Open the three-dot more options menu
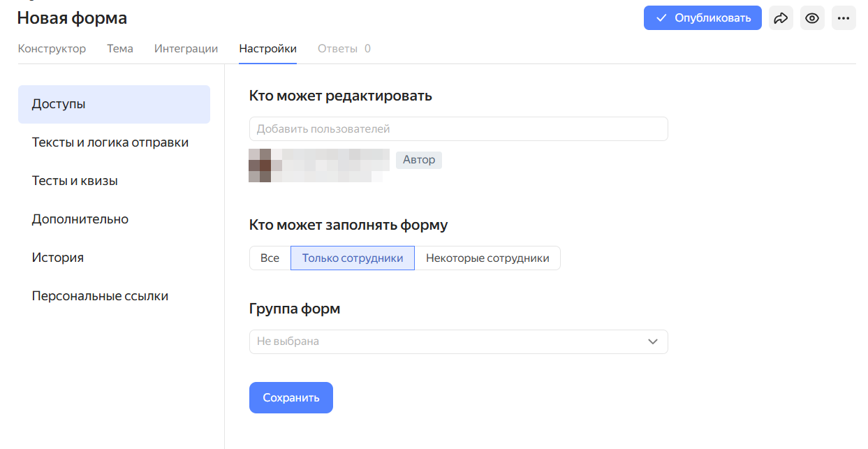The width and height of the screenshot is (868, 449). point(844,17)
